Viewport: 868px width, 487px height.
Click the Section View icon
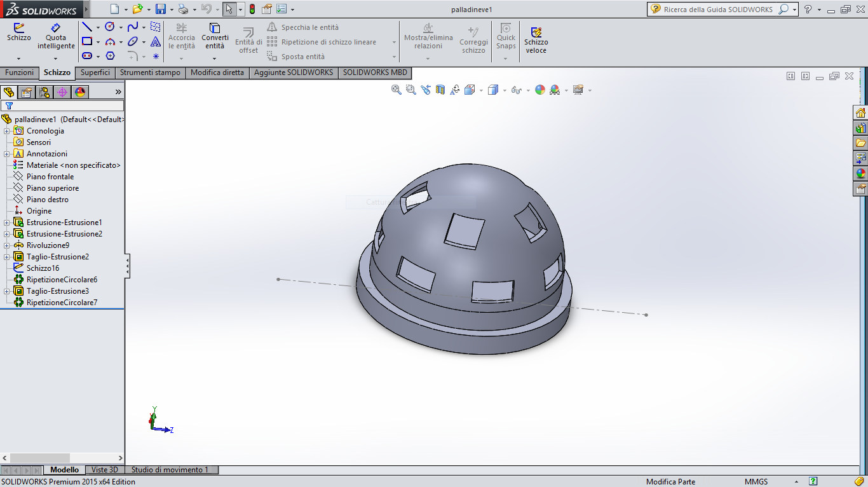[x=440, y=90]
